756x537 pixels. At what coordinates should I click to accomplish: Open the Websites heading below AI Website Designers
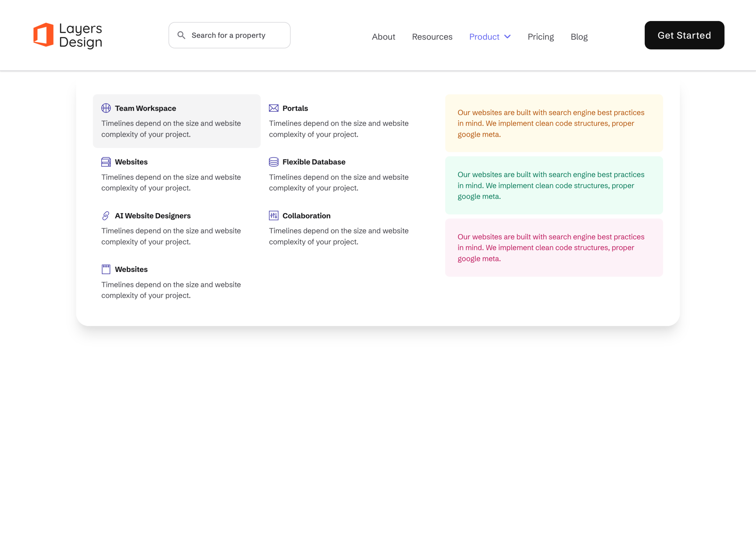[131, 269]
